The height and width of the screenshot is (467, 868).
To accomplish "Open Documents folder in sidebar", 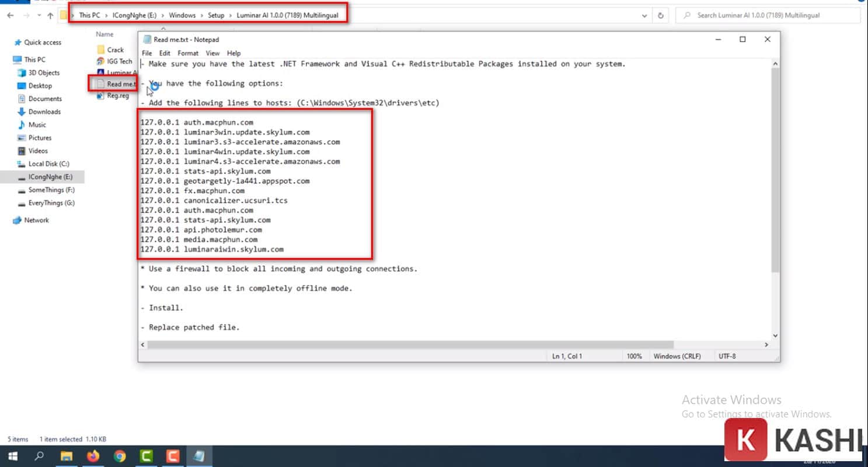I will click(40, 99).
